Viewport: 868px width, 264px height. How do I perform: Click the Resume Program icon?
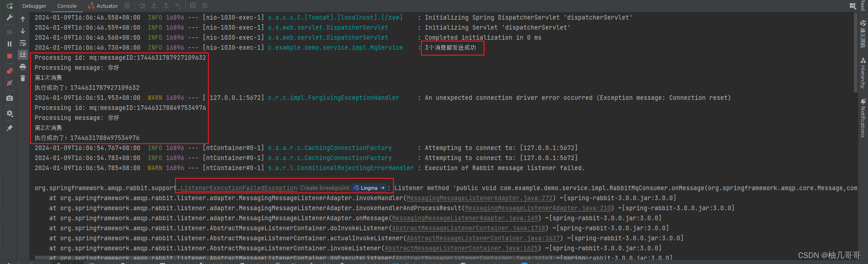(10, 32)
